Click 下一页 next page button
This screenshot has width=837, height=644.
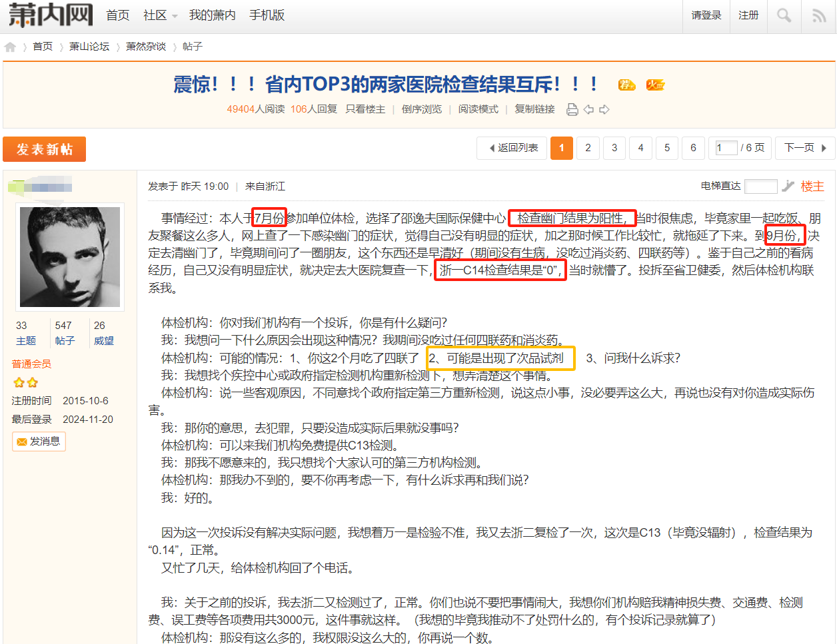point(805,148)
